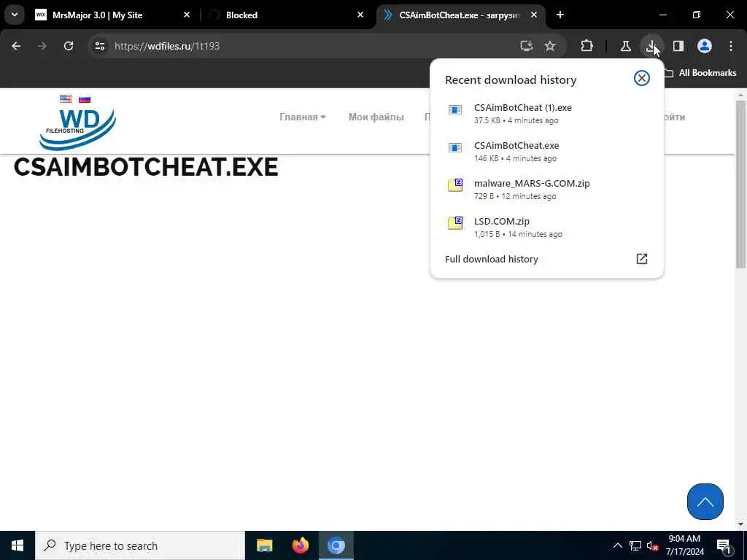Click the LSD.COM.zip archive icon
This screenshot has width=747, height=560.
455,223
